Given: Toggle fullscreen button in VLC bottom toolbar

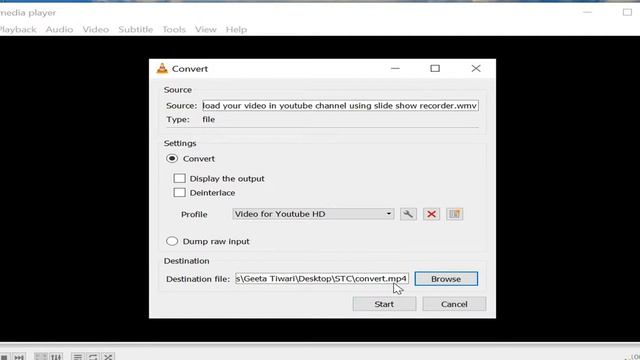Looking at the screenshot, I should (40, 357).
